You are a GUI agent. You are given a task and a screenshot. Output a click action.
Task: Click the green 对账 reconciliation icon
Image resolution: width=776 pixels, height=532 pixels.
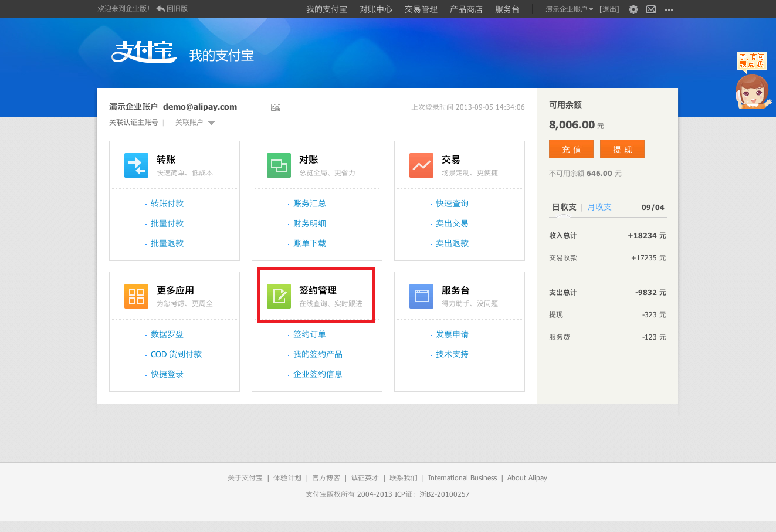point(279,165)
